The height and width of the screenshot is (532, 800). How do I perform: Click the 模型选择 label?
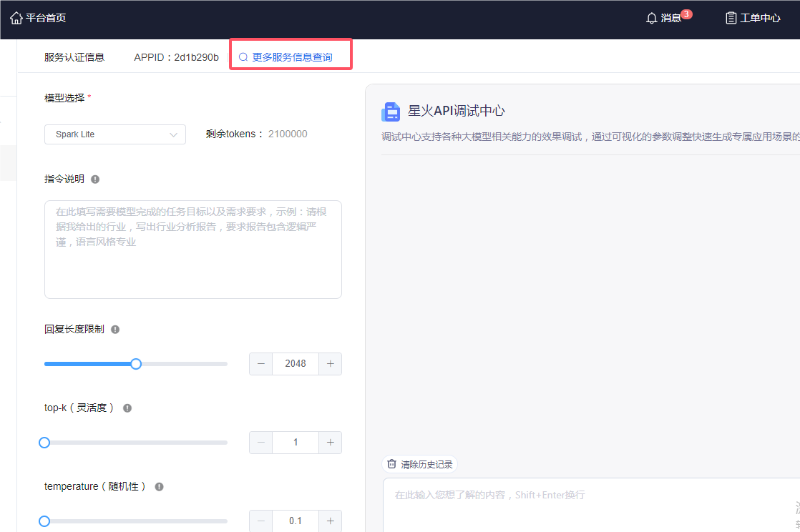click(x=64, y=98)
